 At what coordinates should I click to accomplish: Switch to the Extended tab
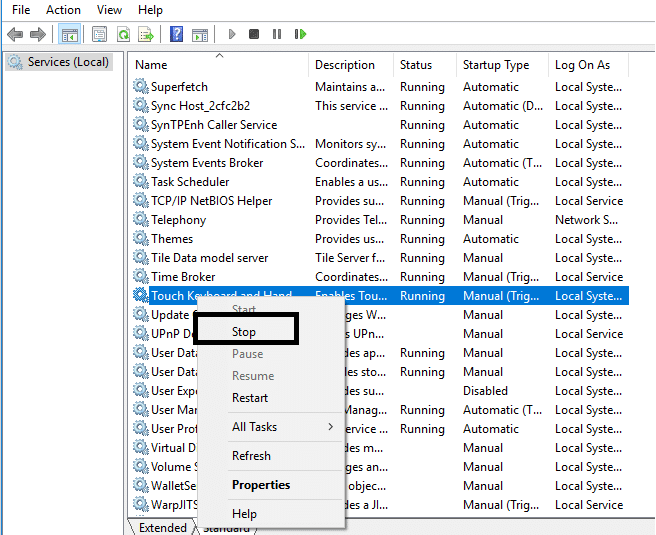click(x=162, y=527)
